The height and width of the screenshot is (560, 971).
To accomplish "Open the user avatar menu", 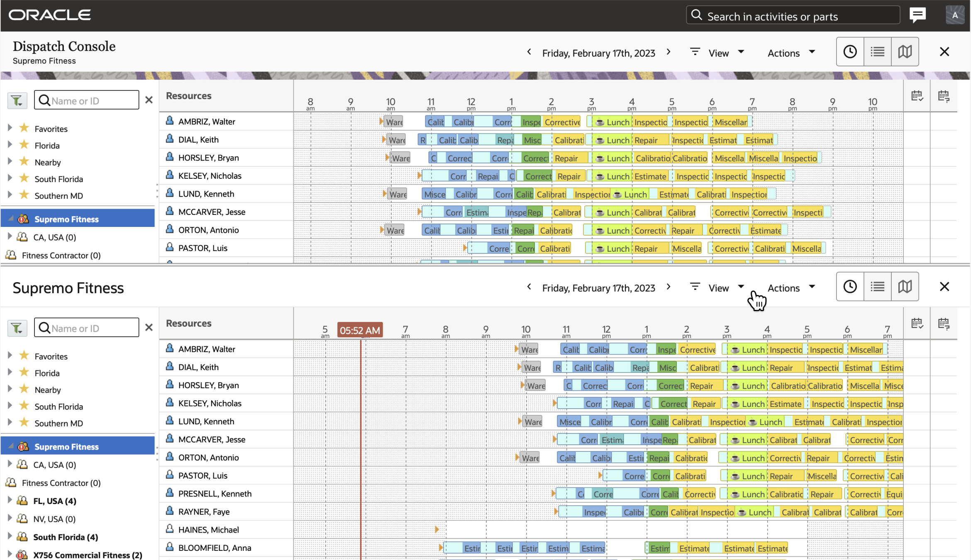I will 955,15.
